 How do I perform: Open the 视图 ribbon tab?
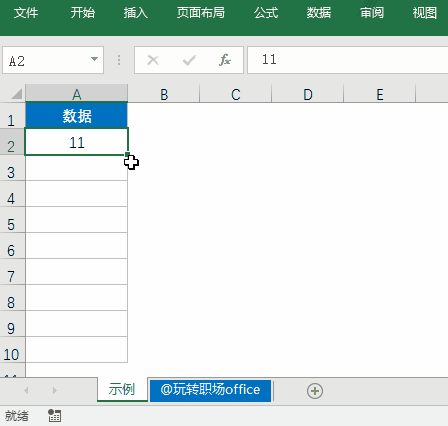(x=425, y=13)
